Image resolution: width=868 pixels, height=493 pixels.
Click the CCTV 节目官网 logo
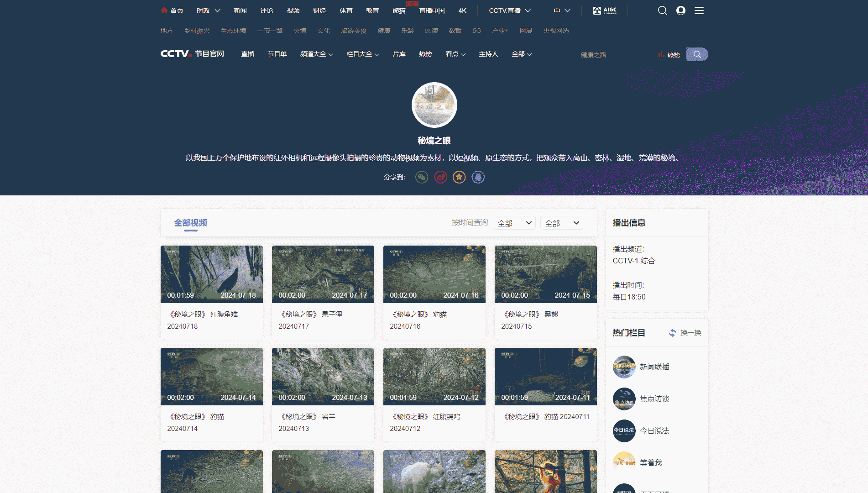(x=192, y=54)
